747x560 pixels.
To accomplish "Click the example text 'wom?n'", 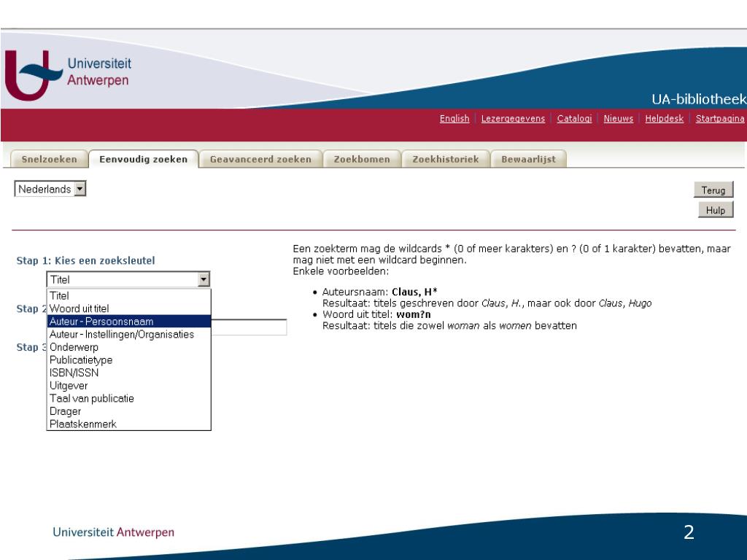I will tap(414, 314).
